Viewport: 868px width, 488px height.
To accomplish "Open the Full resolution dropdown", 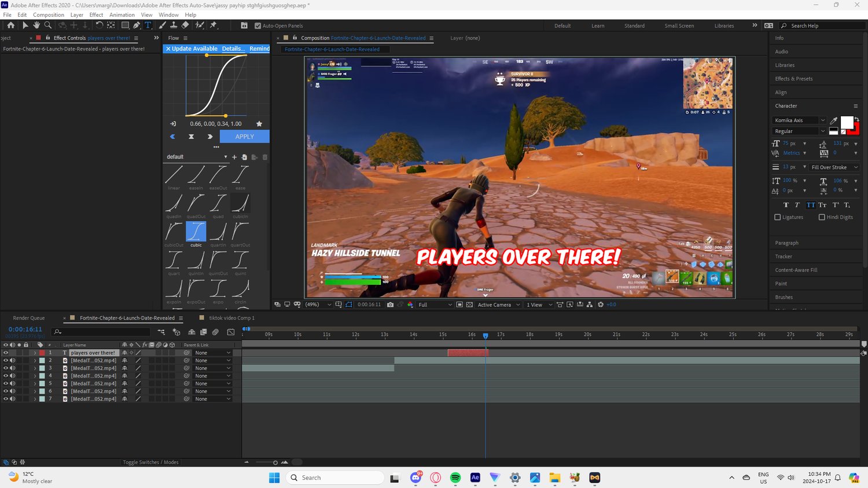I will [435, 304].
